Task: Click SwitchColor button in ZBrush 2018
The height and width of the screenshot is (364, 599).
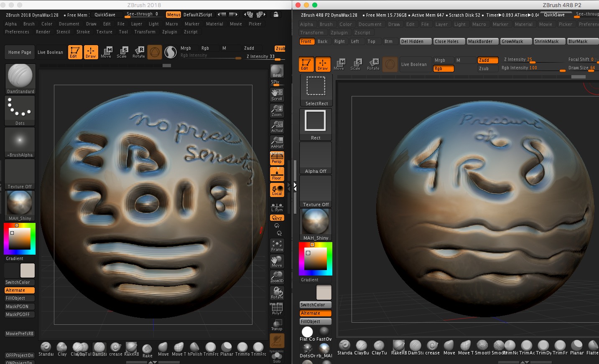Action: click(20, 282)
